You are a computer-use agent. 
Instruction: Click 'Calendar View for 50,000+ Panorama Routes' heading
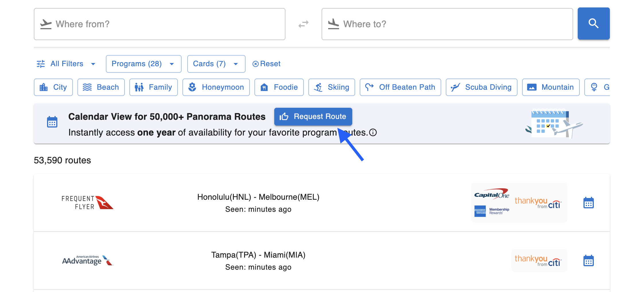(167, 117)
